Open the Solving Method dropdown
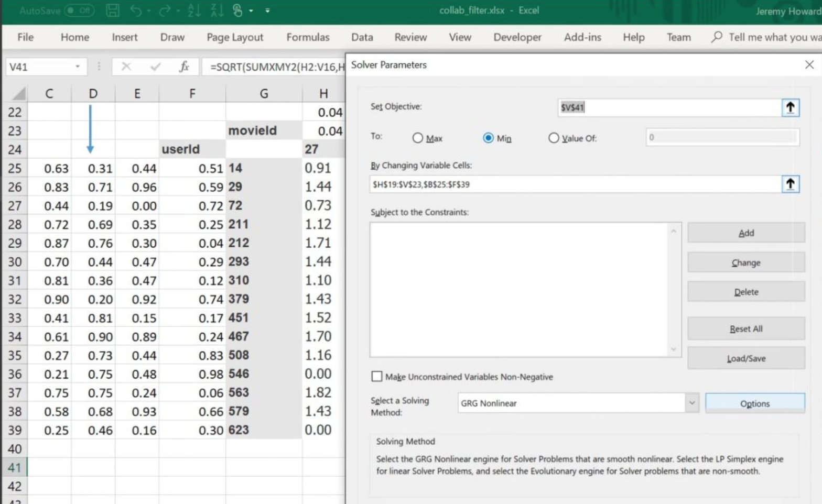Image resolution: width=822 pixels, height=504 pixels. 692,403
